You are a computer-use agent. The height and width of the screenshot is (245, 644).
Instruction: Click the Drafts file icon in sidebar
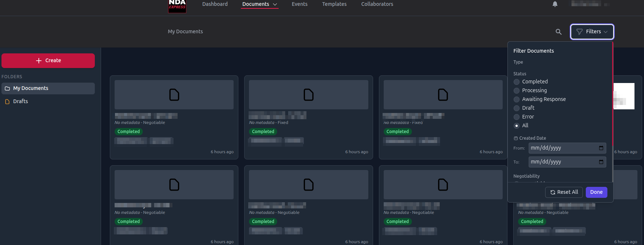coord(7,102)
